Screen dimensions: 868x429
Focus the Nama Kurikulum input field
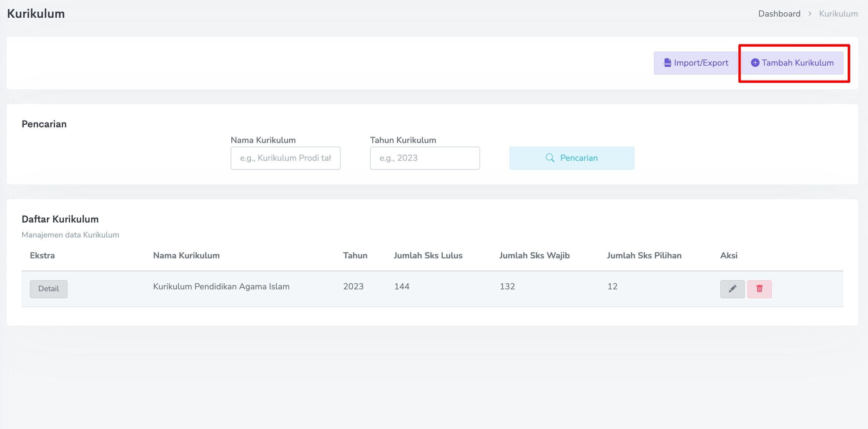(x=285, y=158)
